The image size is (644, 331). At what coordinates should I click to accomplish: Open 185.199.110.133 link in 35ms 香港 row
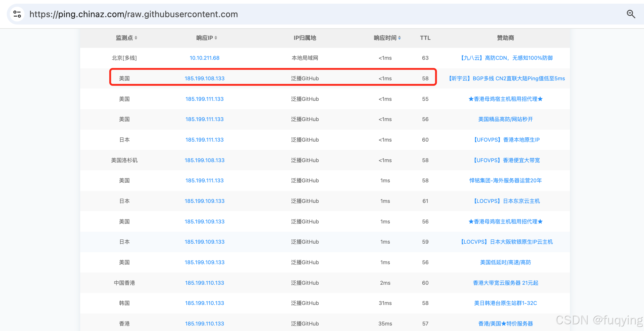click(x=204, y=324)
